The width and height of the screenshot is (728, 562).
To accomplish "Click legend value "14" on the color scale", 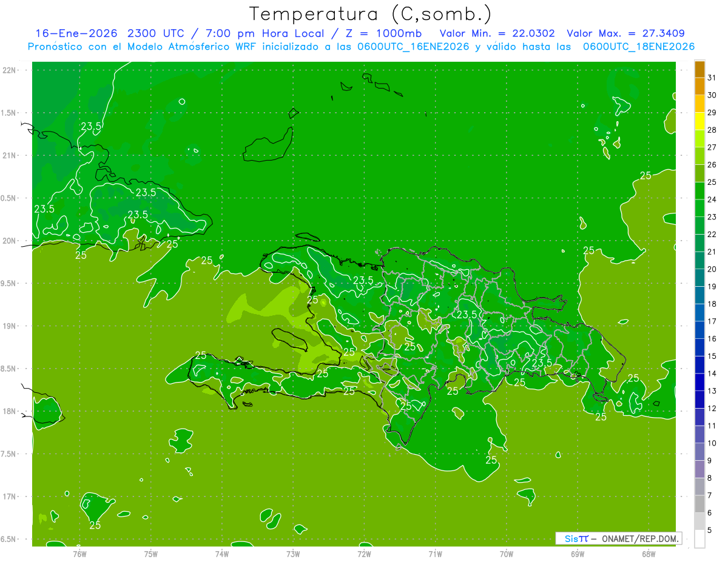I will click(712, 373).
